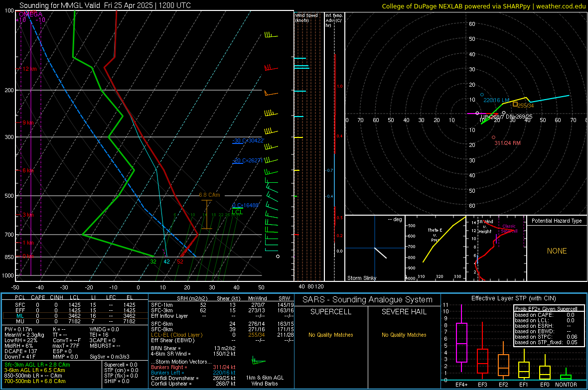Click the PW = 0.17in value
588x390 pixels.
click(x=18, y=329)
